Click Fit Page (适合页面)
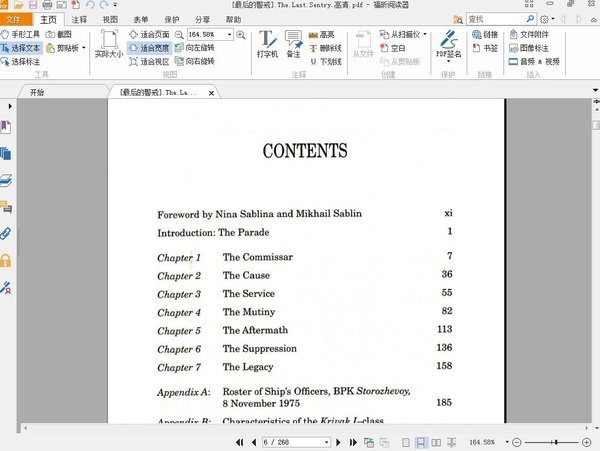Viewport: 600px width, 451px height. pos(149,34)
